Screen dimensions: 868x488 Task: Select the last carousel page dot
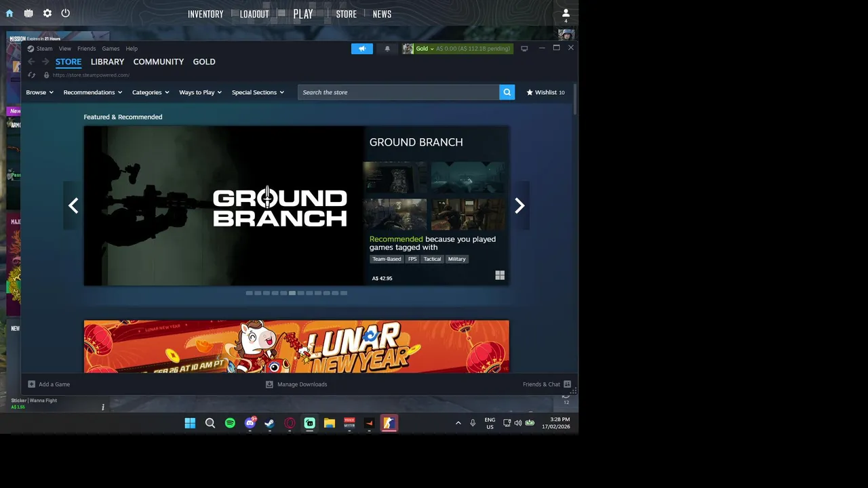pos(344,293)
